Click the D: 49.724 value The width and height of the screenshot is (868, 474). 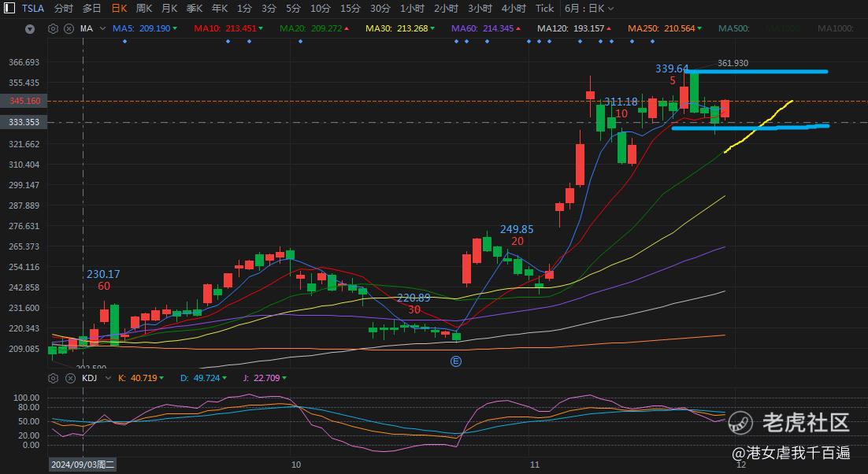[204, 378]
